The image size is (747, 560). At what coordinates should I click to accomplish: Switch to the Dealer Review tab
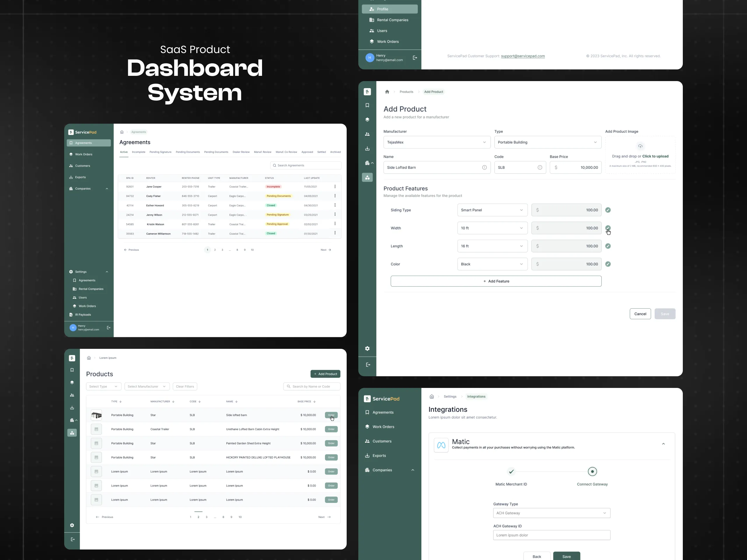click(x=241, y=152)
